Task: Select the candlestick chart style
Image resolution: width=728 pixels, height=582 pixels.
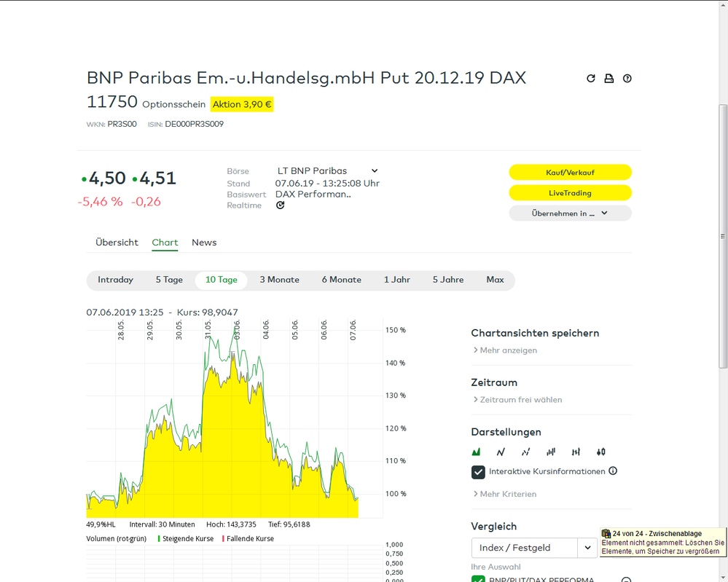Action: click(x=600, y=452)
